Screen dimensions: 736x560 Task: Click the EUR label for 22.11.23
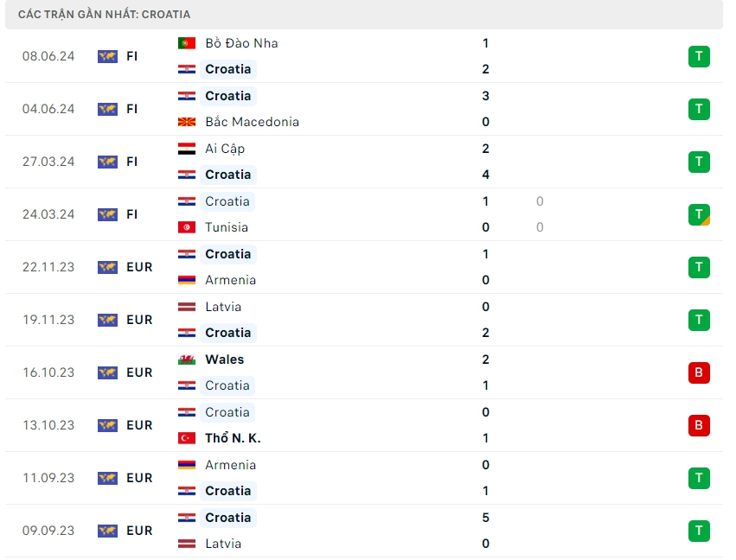pos(139,267)
